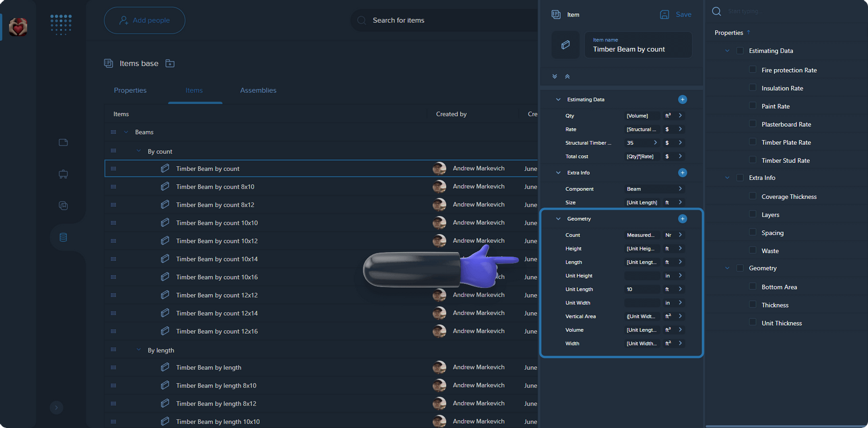868x428 pixels.
Task: Check the Waste property checkbox
Action: (x=753, y=250)
